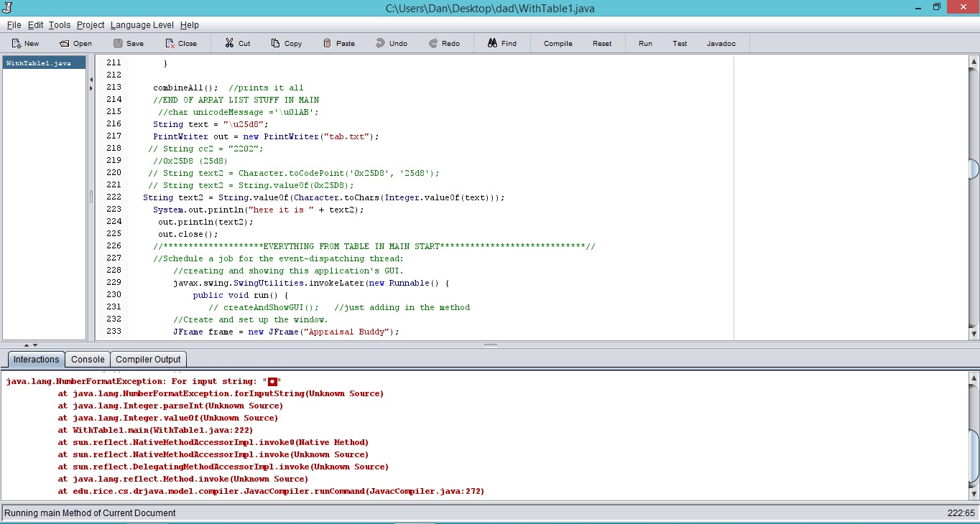Viewport: 980px width, 524px height.
Task: Click 'Running main Method of Current Document' status text
Action: coord(90,513)
